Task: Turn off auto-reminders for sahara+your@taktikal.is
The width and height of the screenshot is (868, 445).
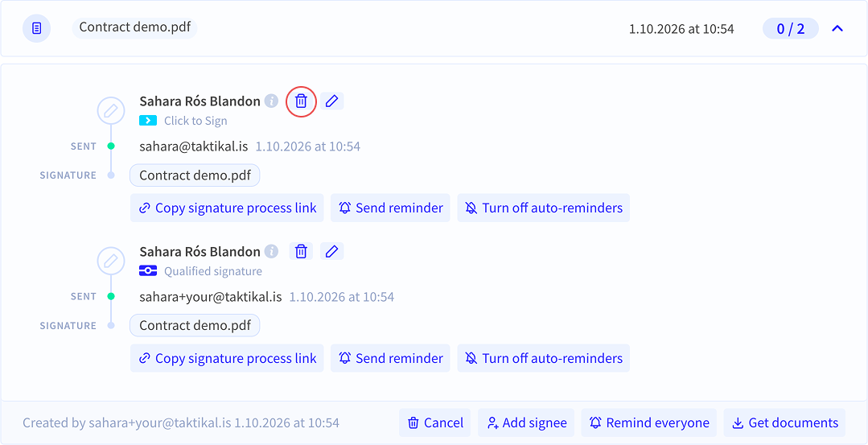Action: click(x=544, y=358)
